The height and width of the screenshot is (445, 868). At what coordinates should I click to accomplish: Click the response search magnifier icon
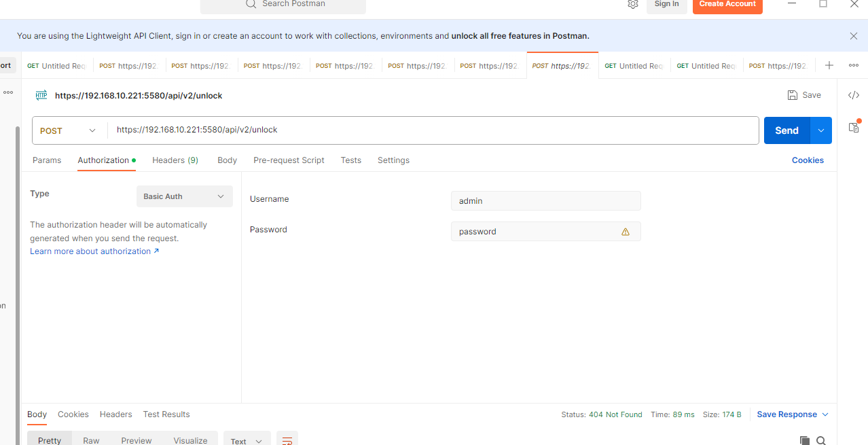click(x=821, y=440)
